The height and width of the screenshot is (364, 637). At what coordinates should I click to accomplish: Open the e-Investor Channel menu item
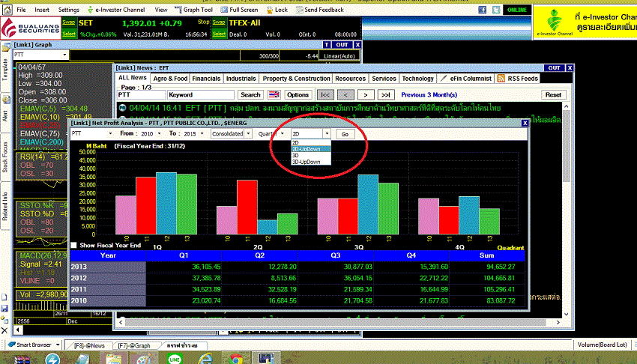click(116, 10)
